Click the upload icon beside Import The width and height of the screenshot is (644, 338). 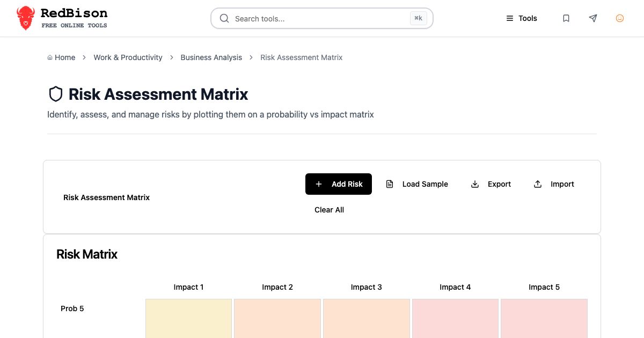pyautogui.click(x=538, y=184)
